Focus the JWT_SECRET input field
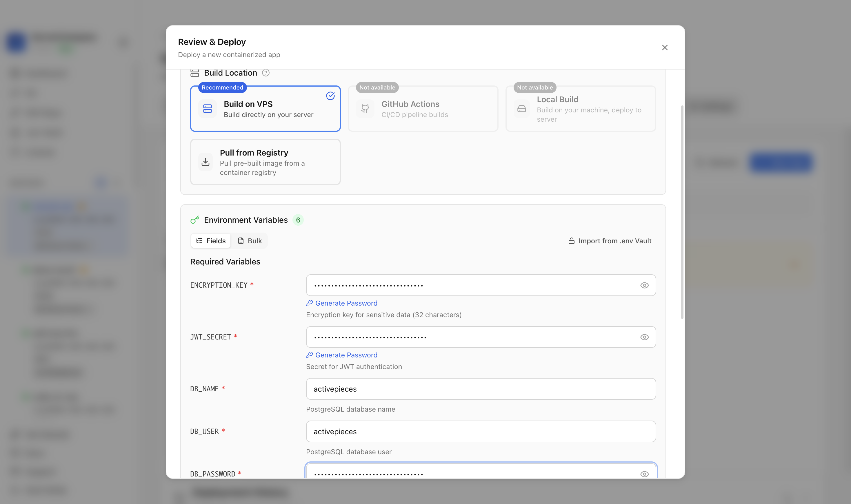This screenshot has width=851, height=504. click(x=481, y=337)
